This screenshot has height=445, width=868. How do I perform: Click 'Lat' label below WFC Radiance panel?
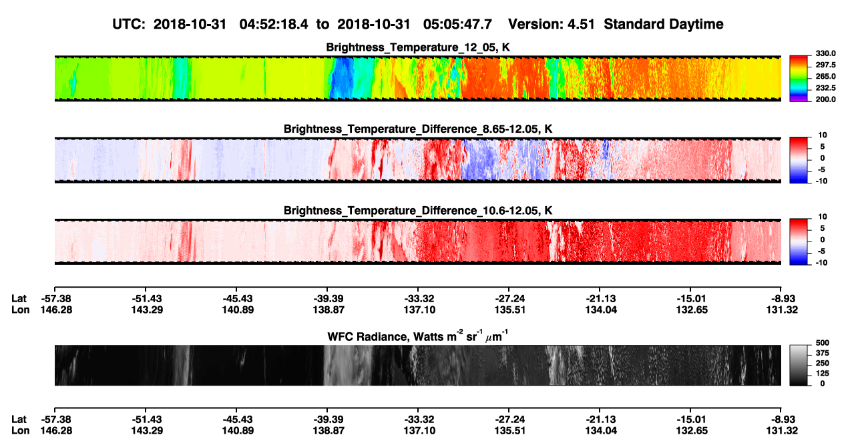click(x=19, y=419)
